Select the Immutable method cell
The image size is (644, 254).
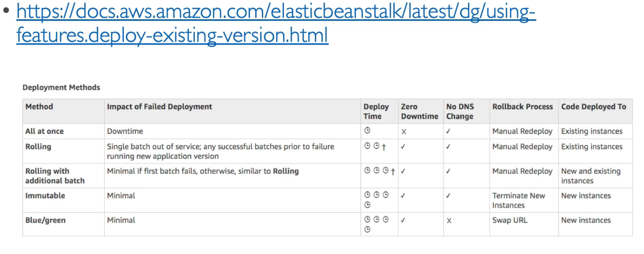tap(45, 196)
